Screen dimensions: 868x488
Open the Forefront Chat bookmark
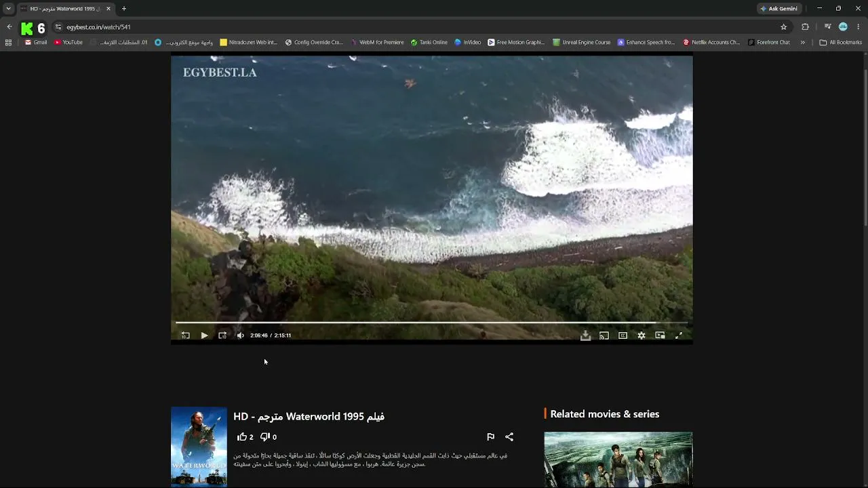(769, 42)
